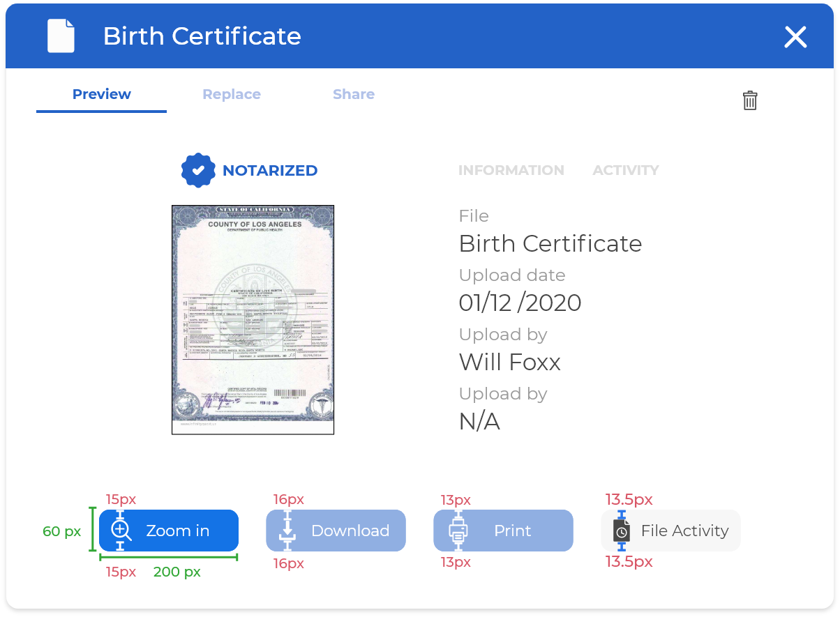Screen dimensions: 840x617
Task: Show the ACTIVITY panel tab
Action: 626,170
